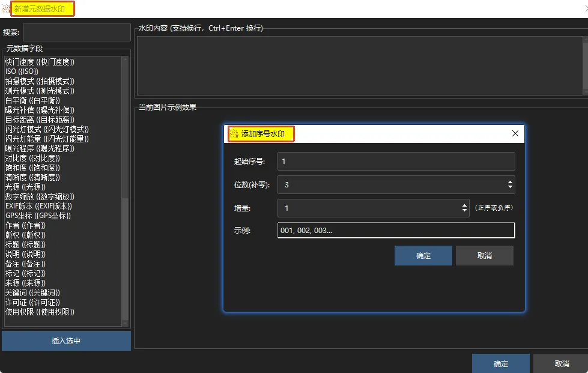
Task: Select 数字缩放 metadata field
Action: [40, 196]
